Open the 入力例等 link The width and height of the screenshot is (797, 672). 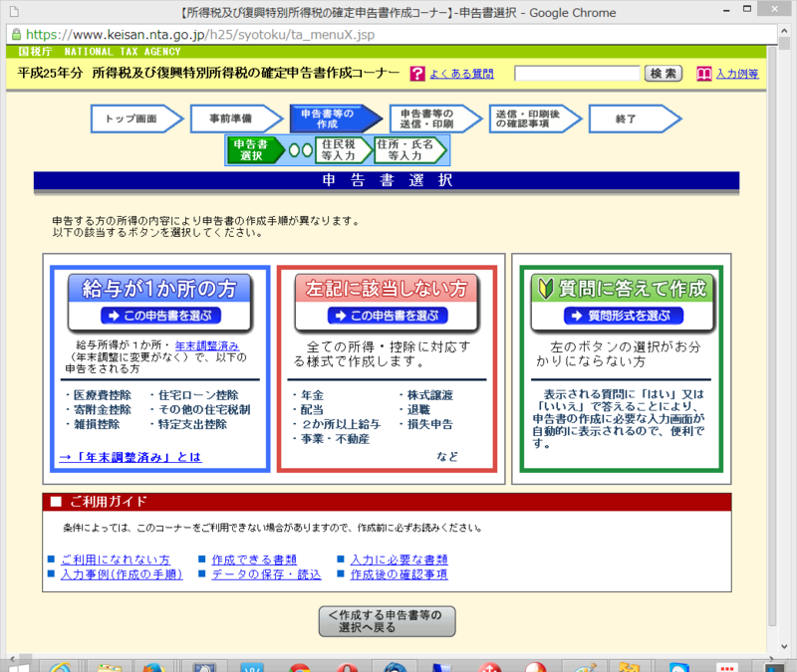(737, 74)
